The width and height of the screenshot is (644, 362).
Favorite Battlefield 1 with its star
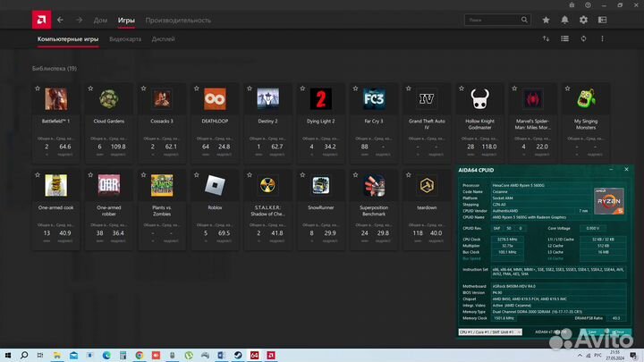click(x=38, y=88)
